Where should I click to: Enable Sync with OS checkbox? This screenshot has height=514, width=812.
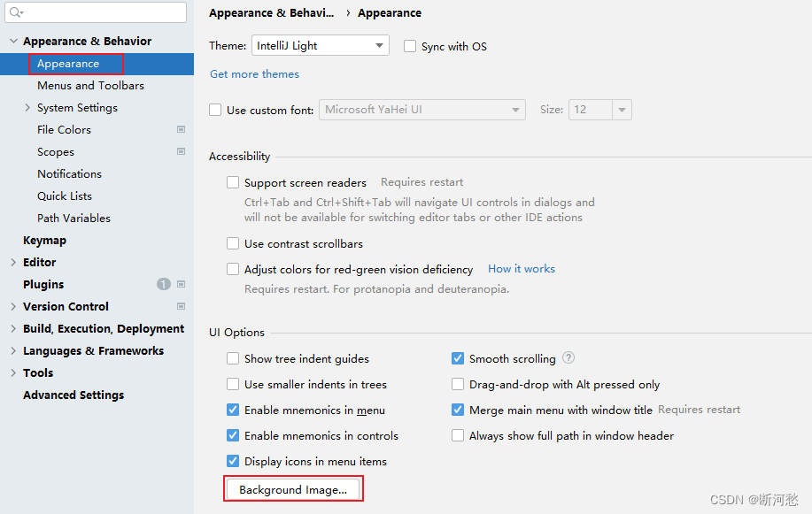[410, 46]
